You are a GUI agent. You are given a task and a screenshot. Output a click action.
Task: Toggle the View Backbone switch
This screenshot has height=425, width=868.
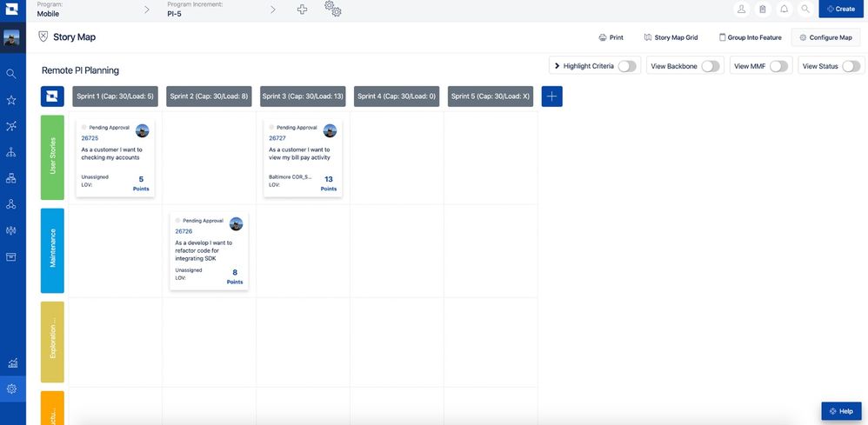[711, 66]
